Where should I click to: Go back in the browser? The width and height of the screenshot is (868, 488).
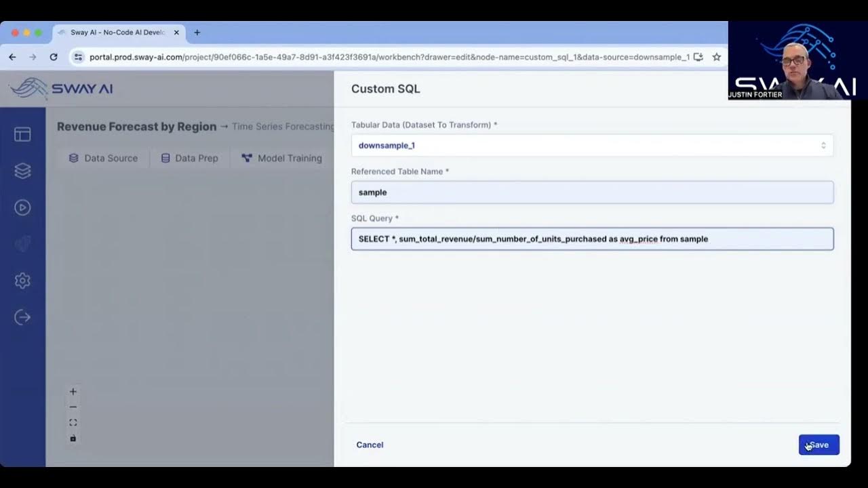[12, 57]
